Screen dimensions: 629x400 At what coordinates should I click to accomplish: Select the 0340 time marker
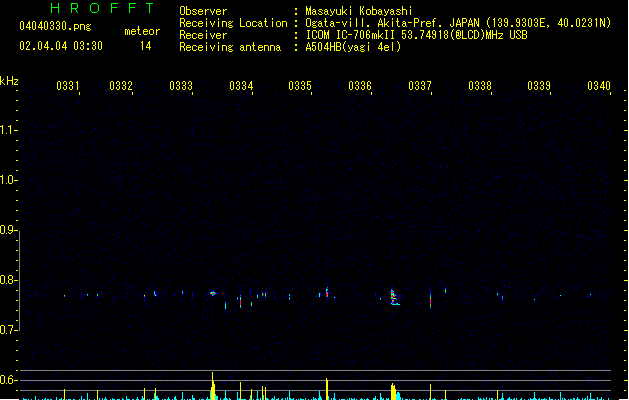599,86
